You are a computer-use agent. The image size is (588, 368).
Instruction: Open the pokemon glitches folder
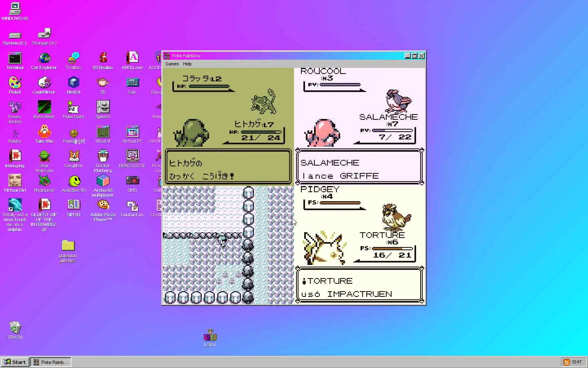[x=68, y=251]
